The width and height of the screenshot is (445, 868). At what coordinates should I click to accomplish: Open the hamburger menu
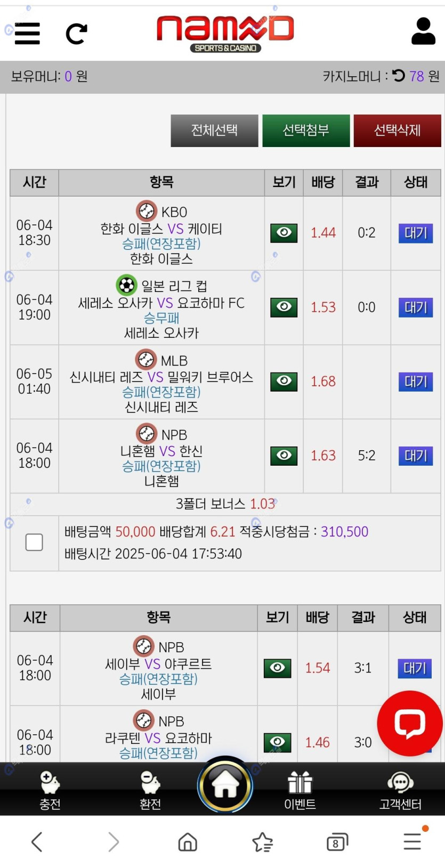pyautogui.click(x=27, y=33)
